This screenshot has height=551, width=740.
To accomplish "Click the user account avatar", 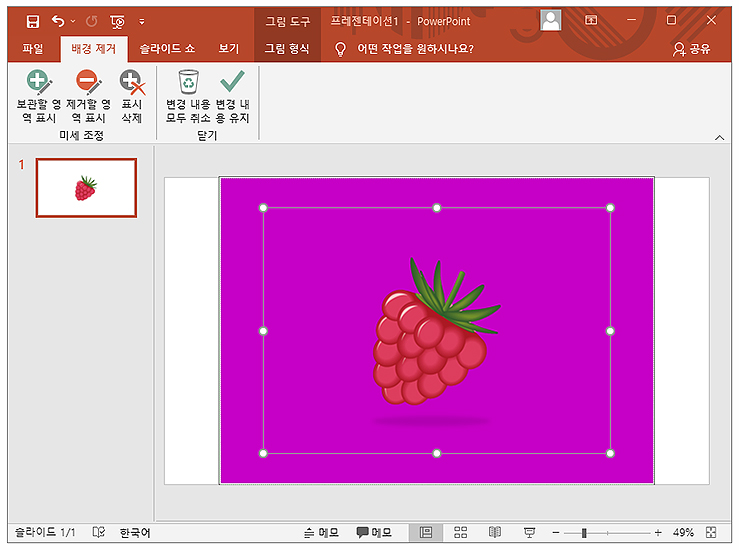I will pyautogui.click(x=550, y=20).
